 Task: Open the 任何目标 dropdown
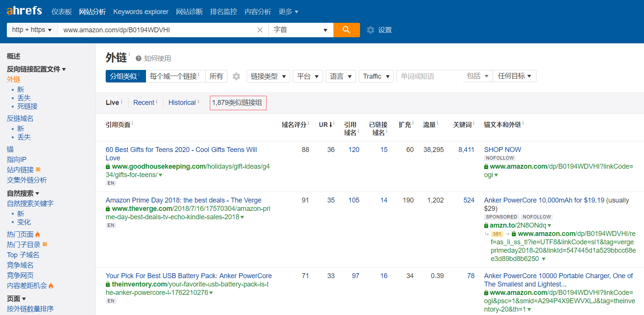click(514, 76)
